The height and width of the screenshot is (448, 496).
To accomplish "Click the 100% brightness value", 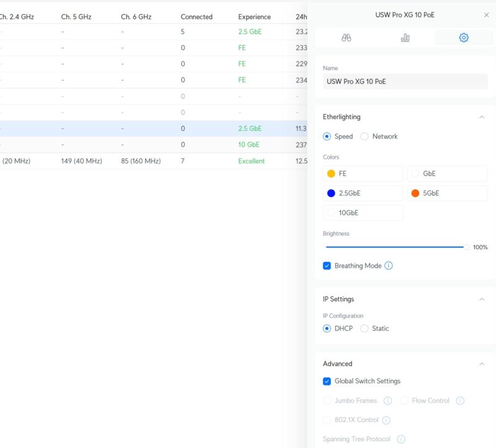I will pos(480,248).
